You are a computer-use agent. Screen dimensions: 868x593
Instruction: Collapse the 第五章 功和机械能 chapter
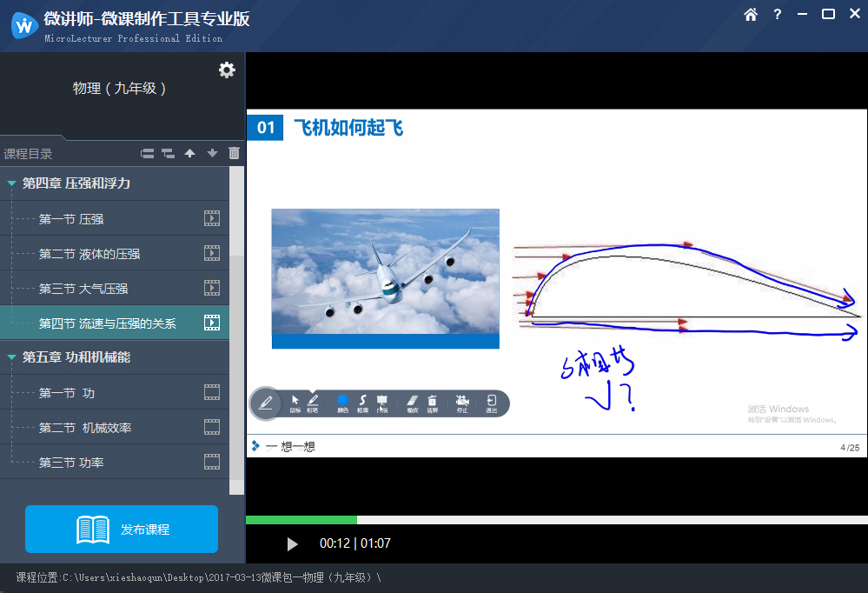tap(11, 357)
